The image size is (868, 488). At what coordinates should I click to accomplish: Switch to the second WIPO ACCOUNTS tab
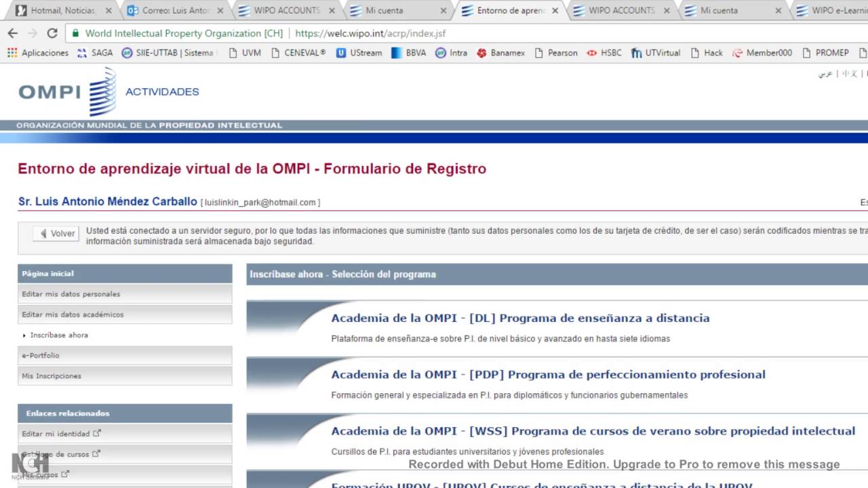tap(621, 11)
